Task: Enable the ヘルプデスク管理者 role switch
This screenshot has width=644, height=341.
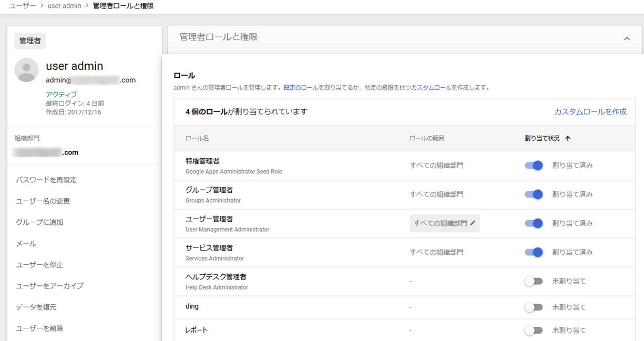Action: tap(533, 281)
